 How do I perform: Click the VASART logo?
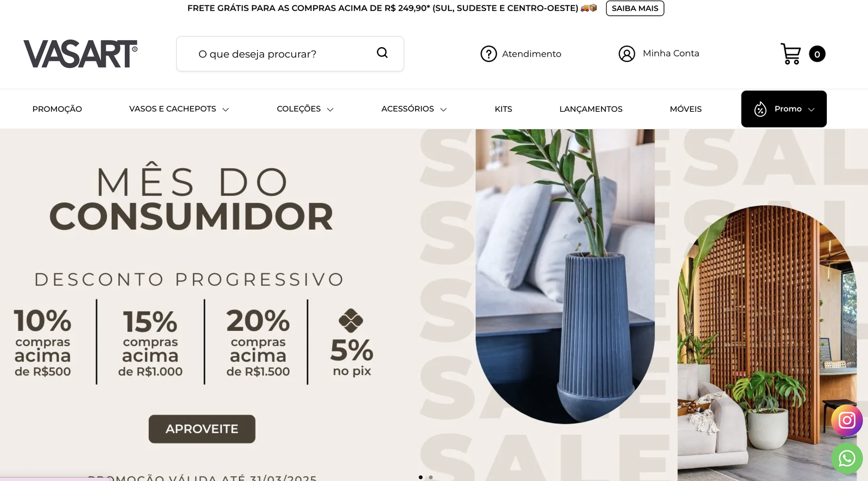[x=80, y=54]
